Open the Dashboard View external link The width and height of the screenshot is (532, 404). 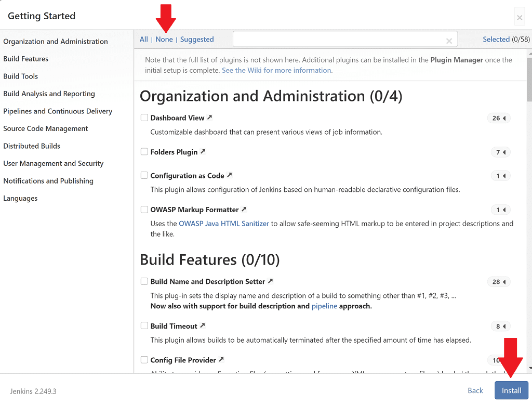[209, 118]
